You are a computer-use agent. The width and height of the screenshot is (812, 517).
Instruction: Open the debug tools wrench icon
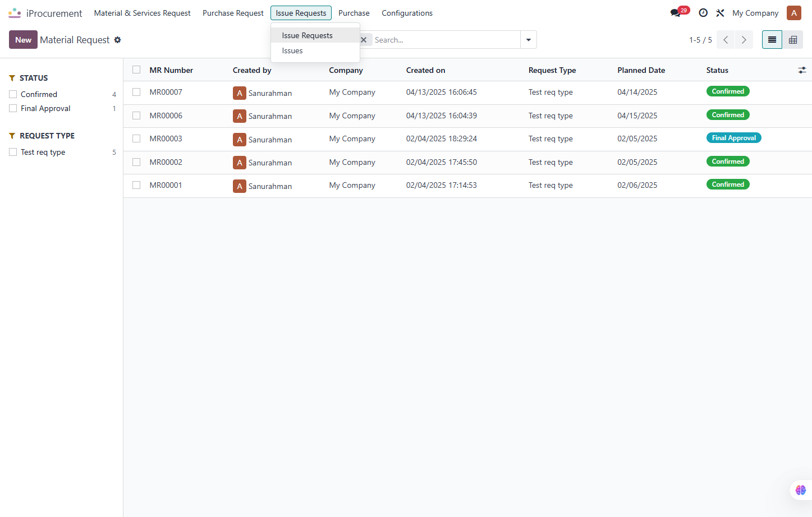[720, 13]
